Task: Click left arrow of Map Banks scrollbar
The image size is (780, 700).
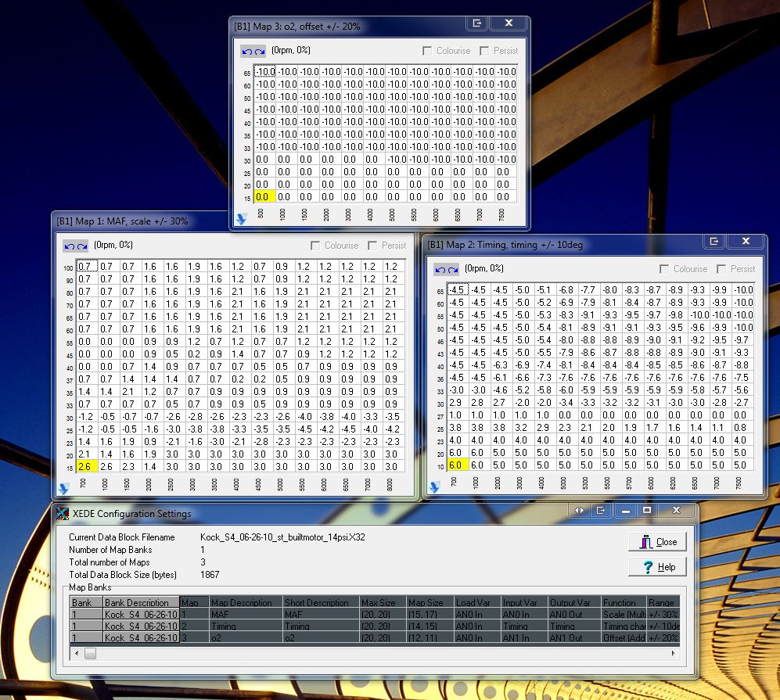Action: pos(76,653)
